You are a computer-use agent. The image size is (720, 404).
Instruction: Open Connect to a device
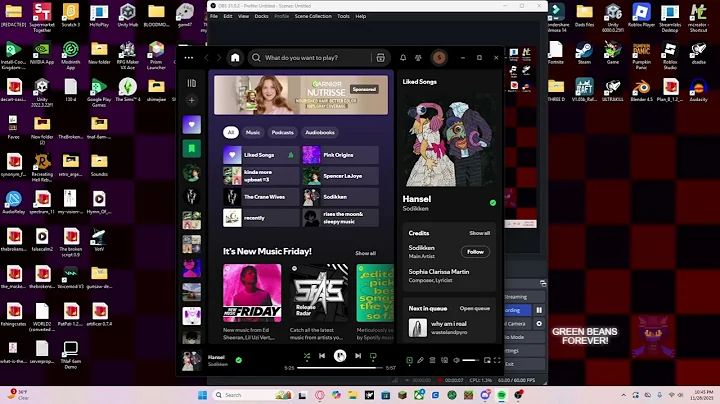pos(444,360)
